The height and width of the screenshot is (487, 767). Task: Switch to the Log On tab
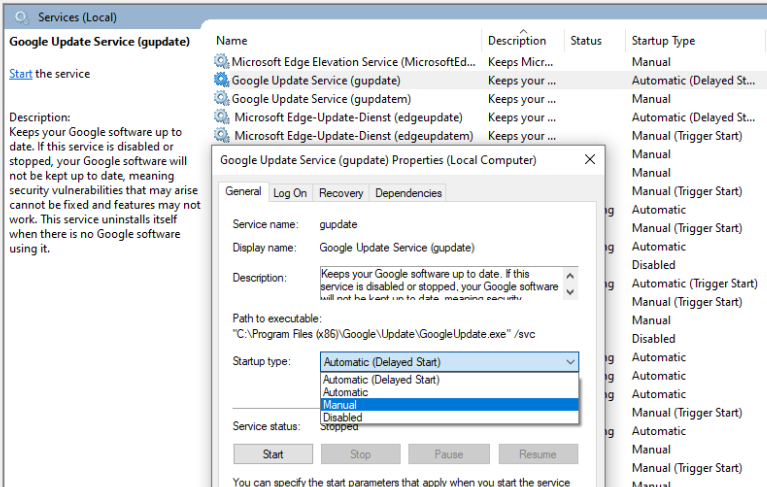pyautogui.click(x=290, y=193)
